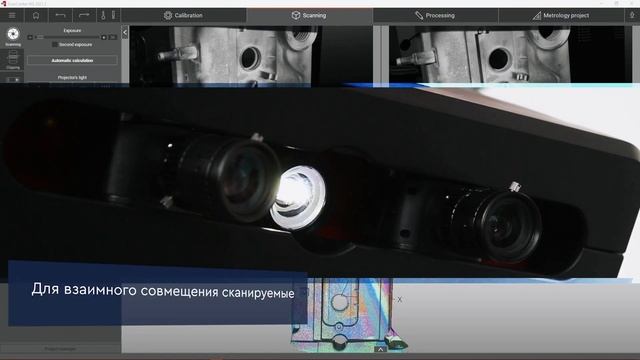Screen dimensions: 640x360
Task: Switch to the Scanning tab
Action: coord(309,16)
